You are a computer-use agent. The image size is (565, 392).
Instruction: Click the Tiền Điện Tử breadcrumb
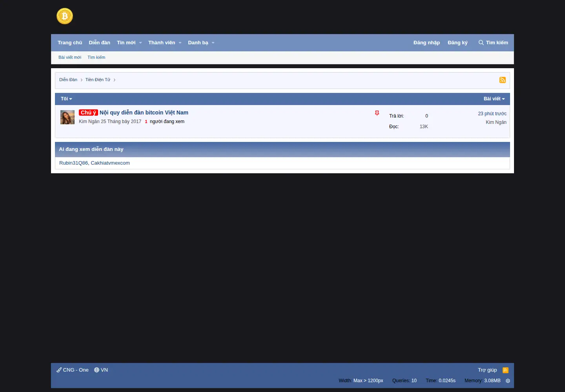[x=98, y=80]
